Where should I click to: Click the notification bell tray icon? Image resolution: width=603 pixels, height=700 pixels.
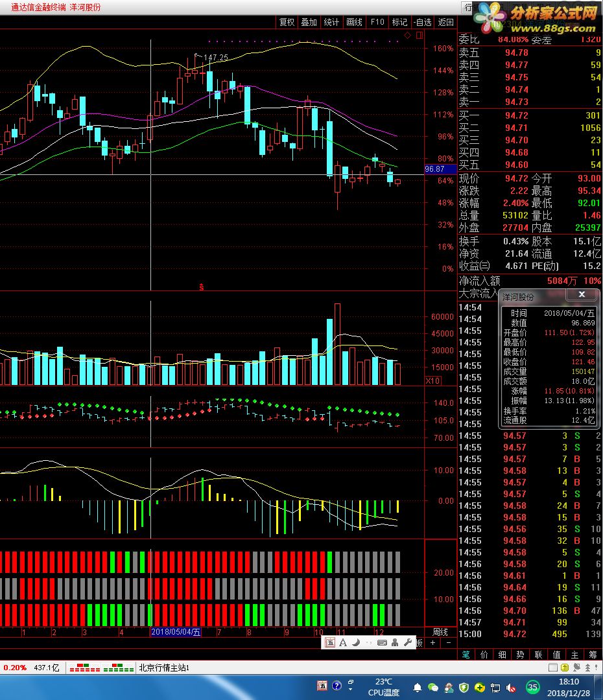pyautogui.click(x=417, y=688)
